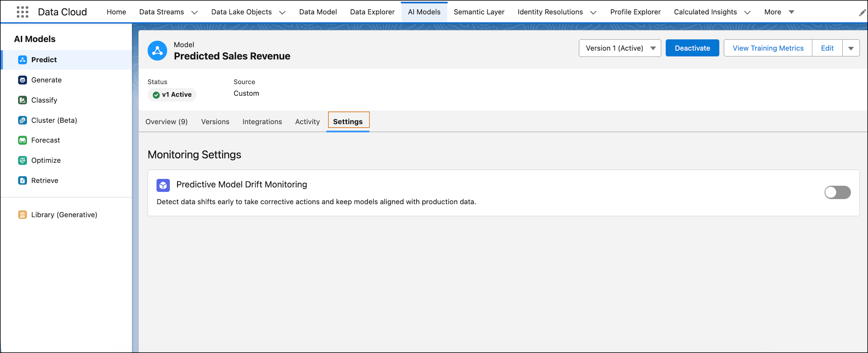Expand the Identity Resolutions chevron
Screen dimensions: 868x353
[593, 13]
